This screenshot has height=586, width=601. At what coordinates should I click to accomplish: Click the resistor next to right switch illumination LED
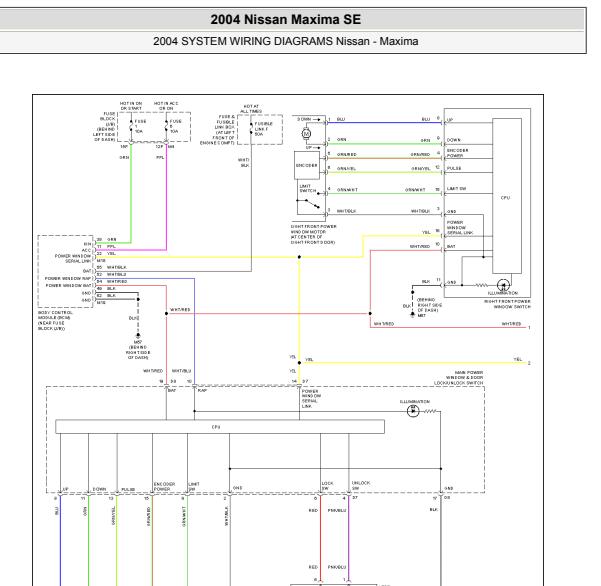coord(481,285)
